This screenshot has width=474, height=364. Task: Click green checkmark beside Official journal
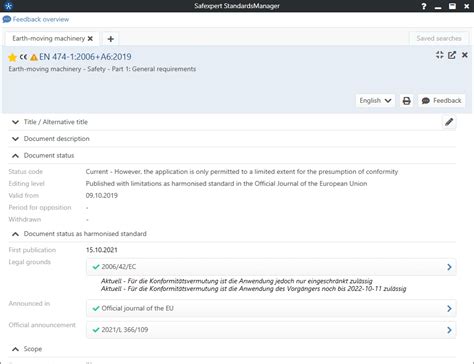point(96,308)
